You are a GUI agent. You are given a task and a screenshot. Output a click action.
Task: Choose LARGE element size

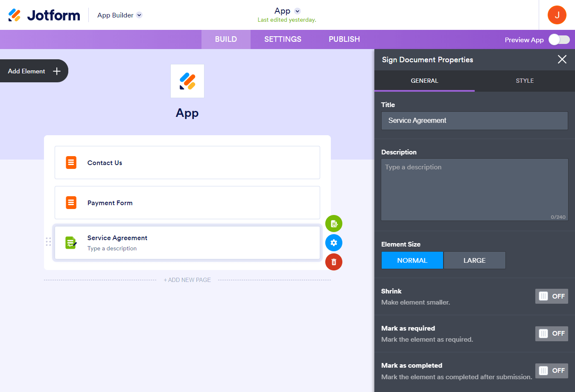475,260
